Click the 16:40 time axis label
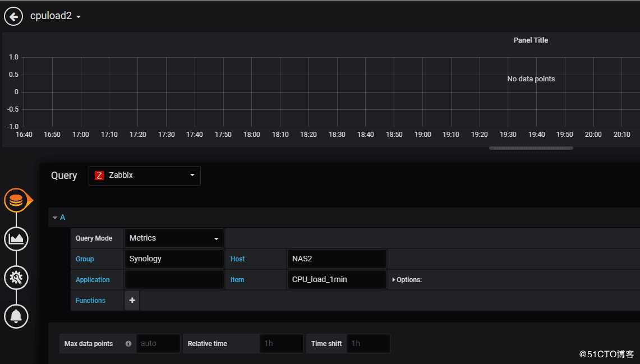 coord(24,135)
